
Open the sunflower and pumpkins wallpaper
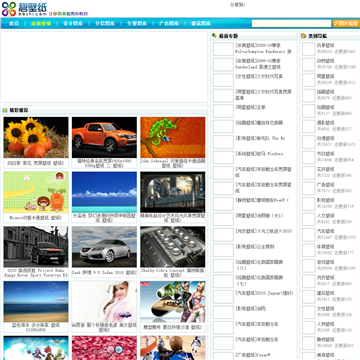coord(36,137)
